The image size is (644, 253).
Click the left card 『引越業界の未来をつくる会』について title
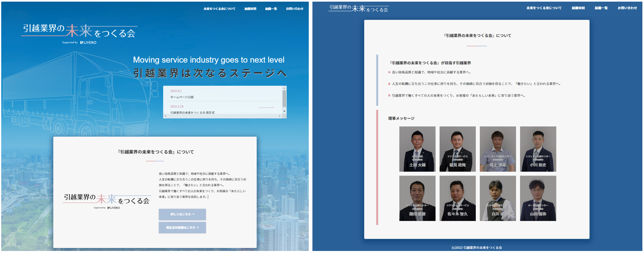pyautogui.click(x=155, y=152)
